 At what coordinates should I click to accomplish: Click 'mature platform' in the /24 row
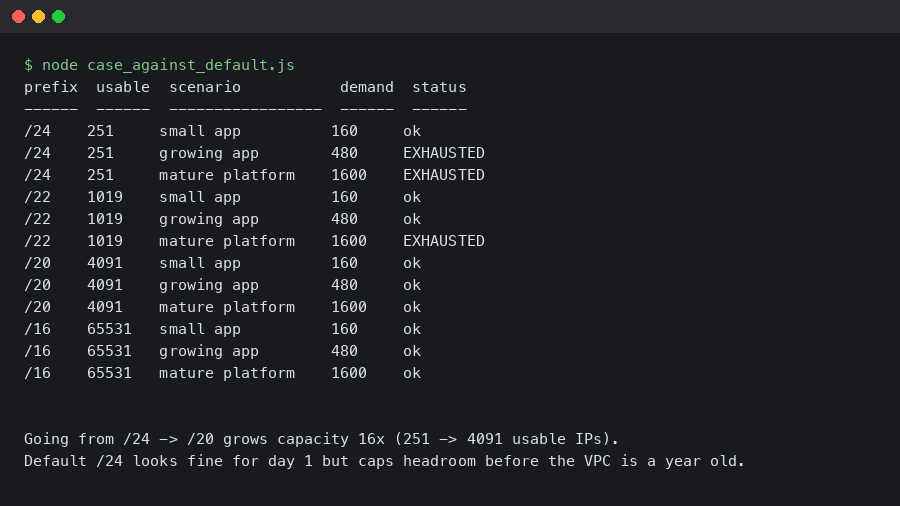(227, 175)
